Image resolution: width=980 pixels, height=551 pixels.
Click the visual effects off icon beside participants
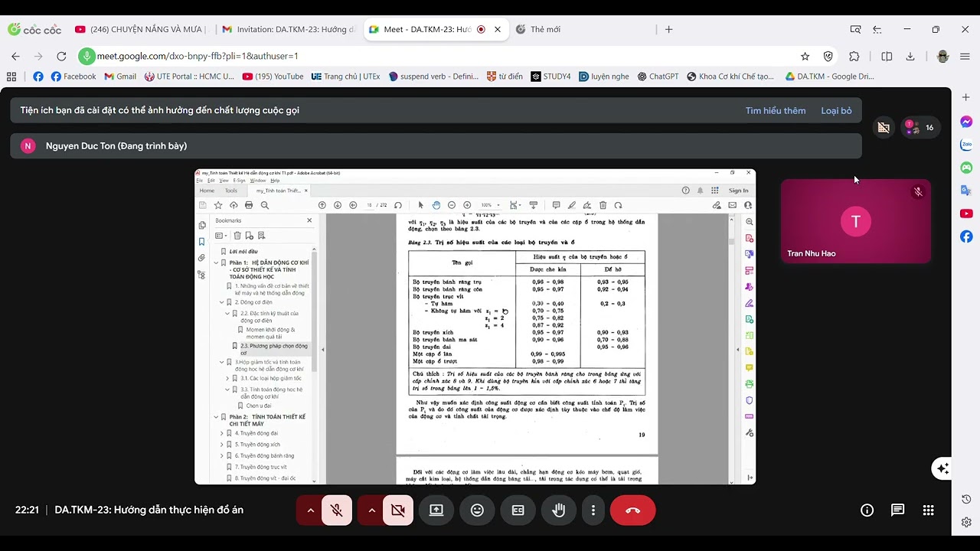click(x=883, y=128)
